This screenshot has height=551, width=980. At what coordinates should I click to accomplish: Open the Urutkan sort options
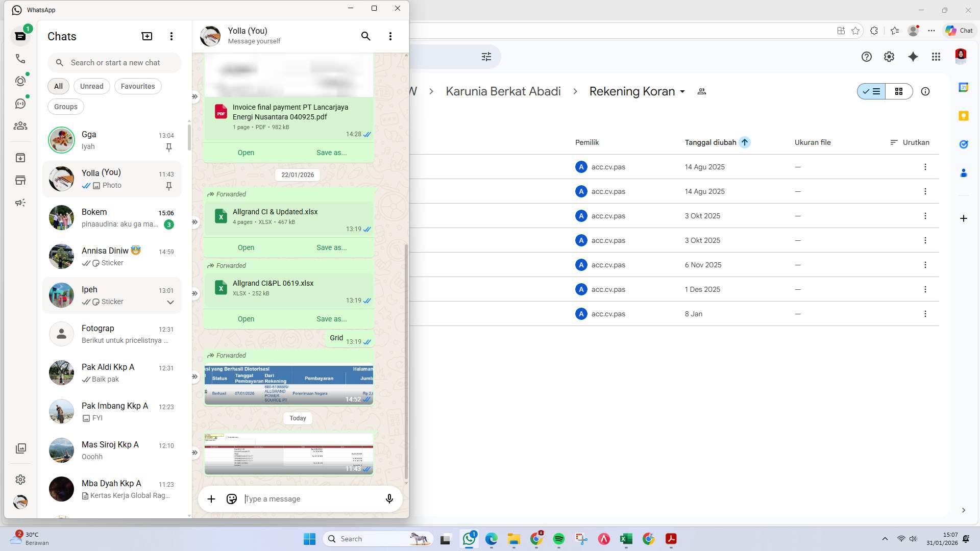tap(910, 142)
